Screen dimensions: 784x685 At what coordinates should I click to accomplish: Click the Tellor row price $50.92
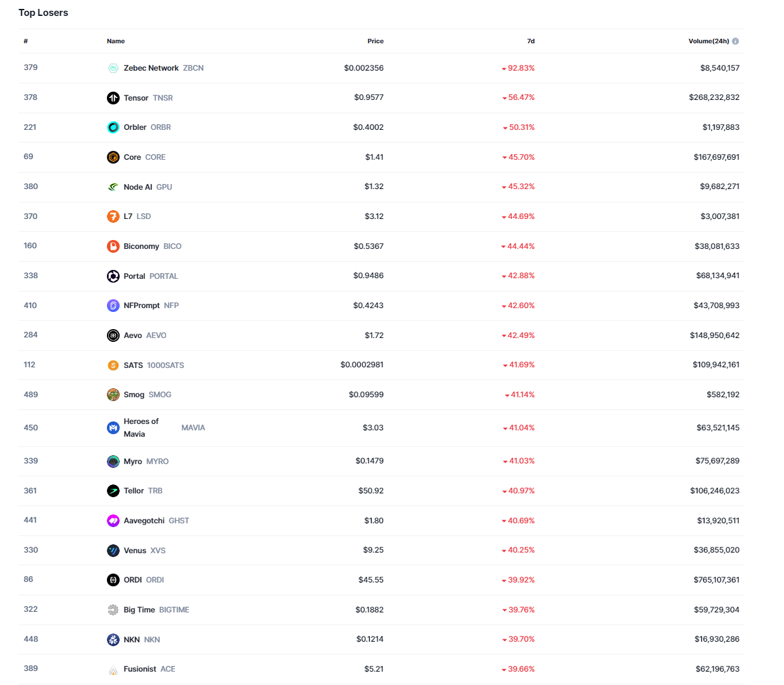[371, 491]
